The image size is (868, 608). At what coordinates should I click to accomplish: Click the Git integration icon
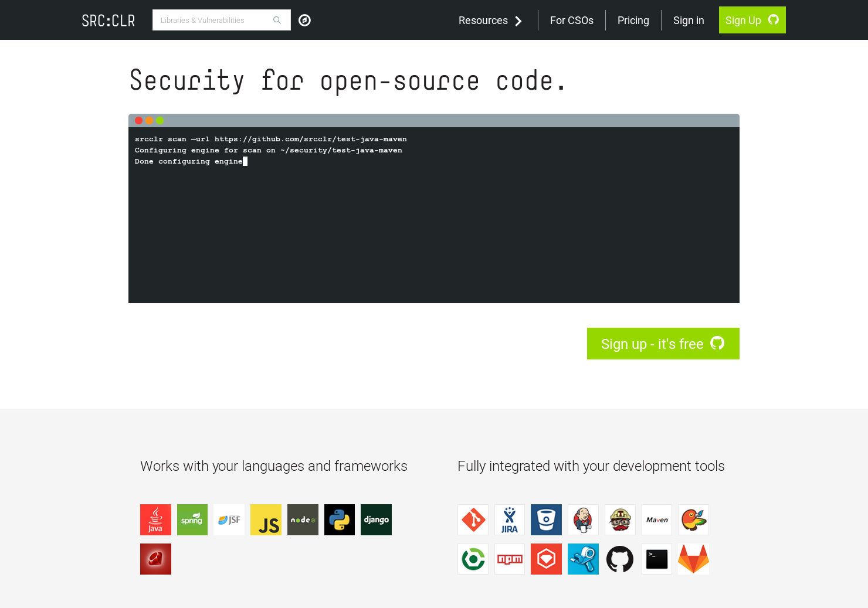click(x=473, y=519)
